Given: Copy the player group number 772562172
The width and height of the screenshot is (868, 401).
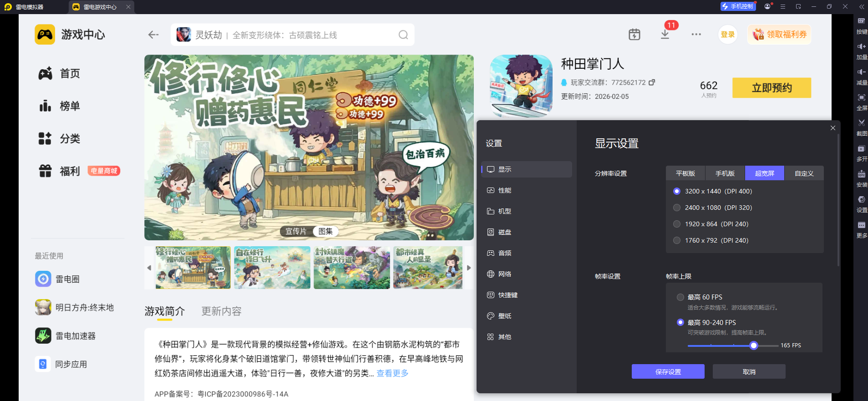Looking at the screenshot, I should (652, 82).
